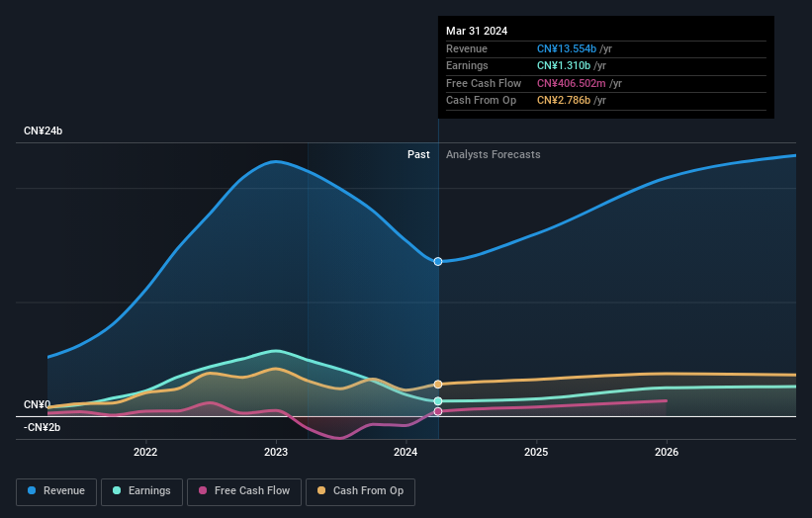Toggle the Revenue legend series
Image resolution: width=812 pixels, height=518 pixels.
click(x=56, y=491)
